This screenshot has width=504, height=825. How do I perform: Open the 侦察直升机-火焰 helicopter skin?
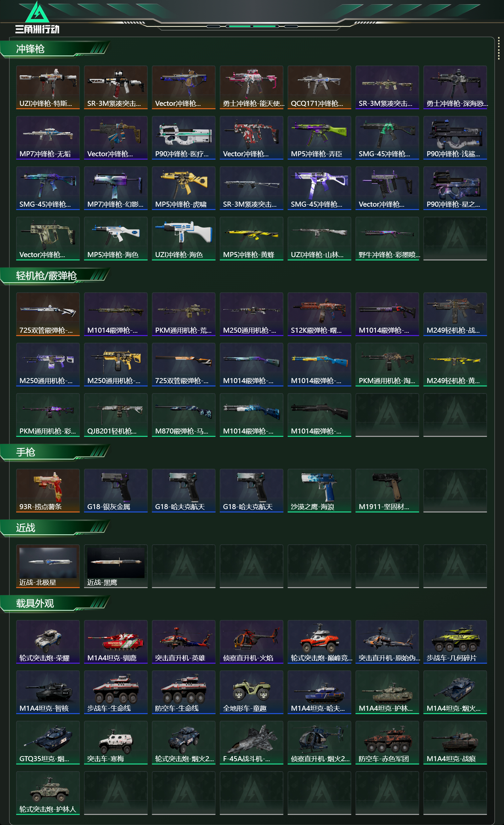point(252,642)
